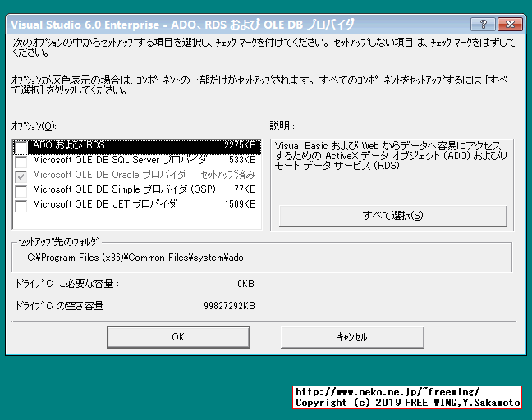
Task: Check the Microsoft OLE DB JET プロバイダ checkbox
Action: click(21, 206)
